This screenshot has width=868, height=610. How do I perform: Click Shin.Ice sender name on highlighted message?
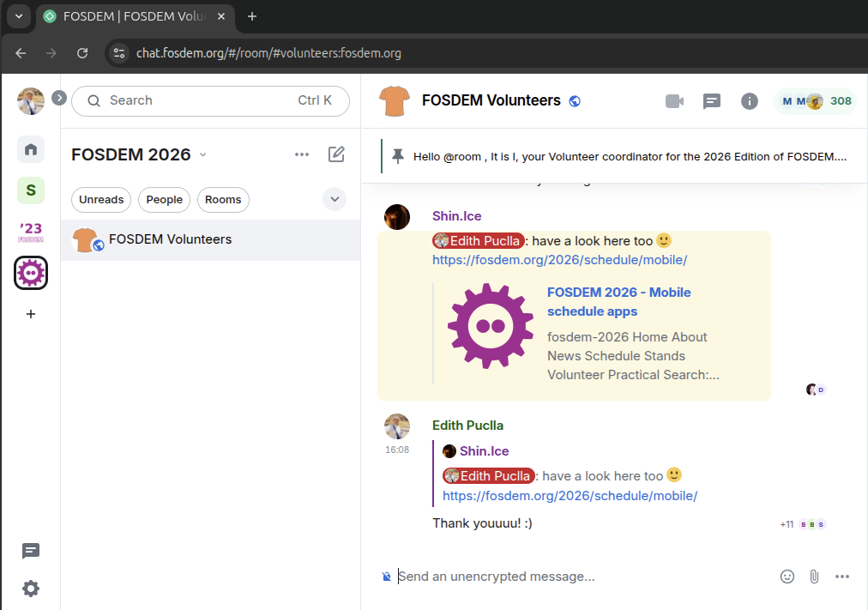[x=456, y=216]
